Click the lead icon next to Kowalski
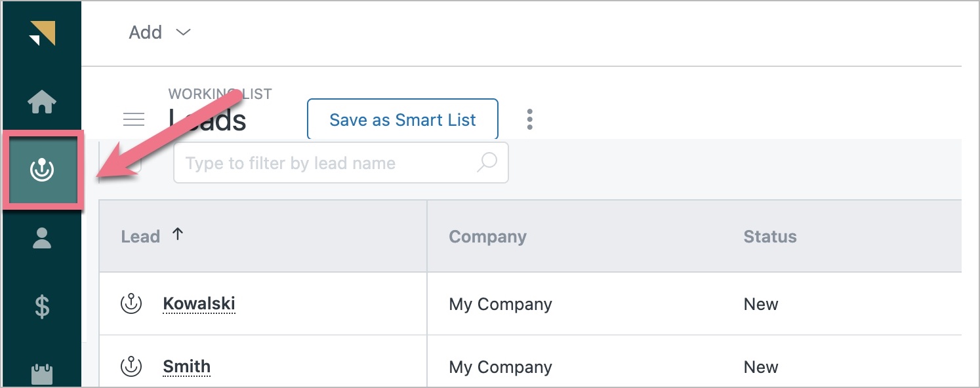This screenshot has height=388, width=980. point(132,304)
